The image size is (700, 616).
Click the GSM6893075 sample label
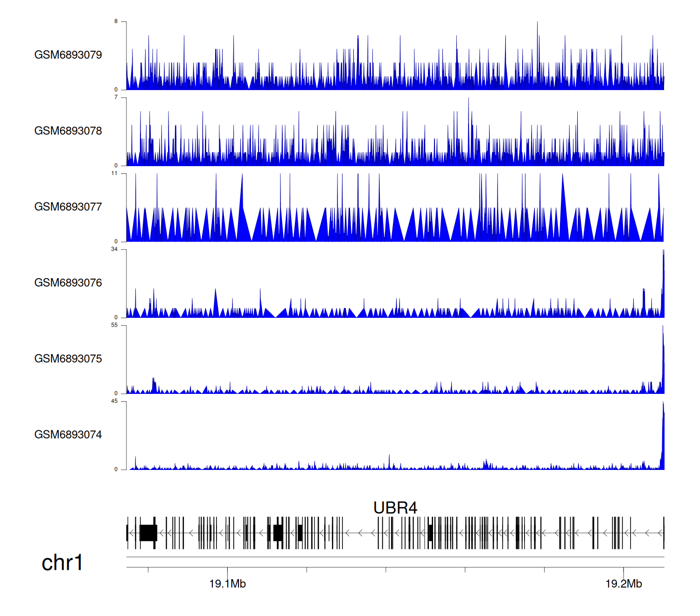pyautogui.click(x=68, y=359)
